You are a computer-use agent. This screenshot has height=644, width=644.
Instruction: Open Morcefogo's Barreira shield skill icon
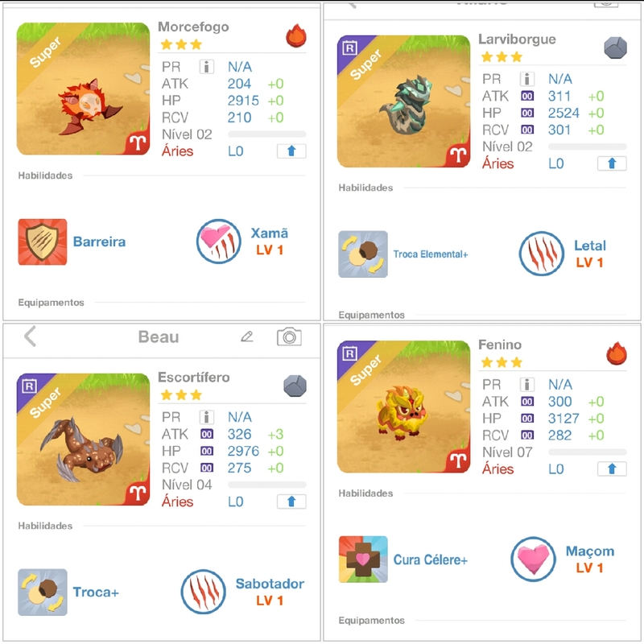pos(43,242)
